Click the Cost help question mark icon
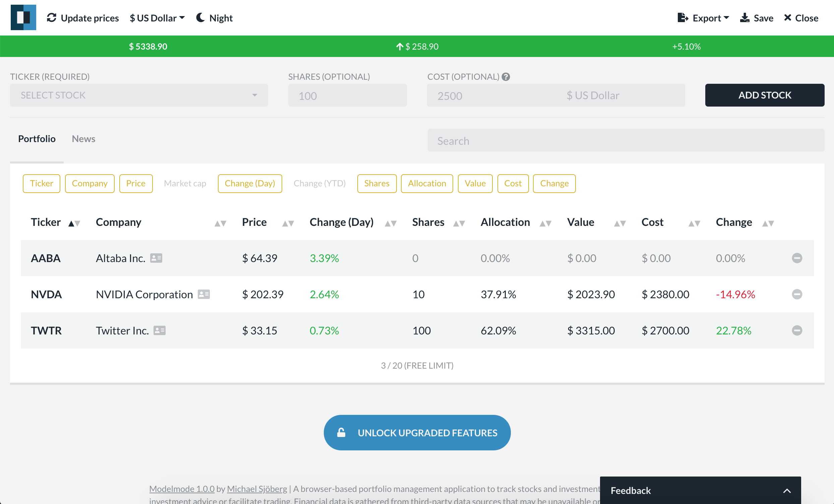Image resolution: width=834 pixels, height=504 pixels. [x=506, y=77]
